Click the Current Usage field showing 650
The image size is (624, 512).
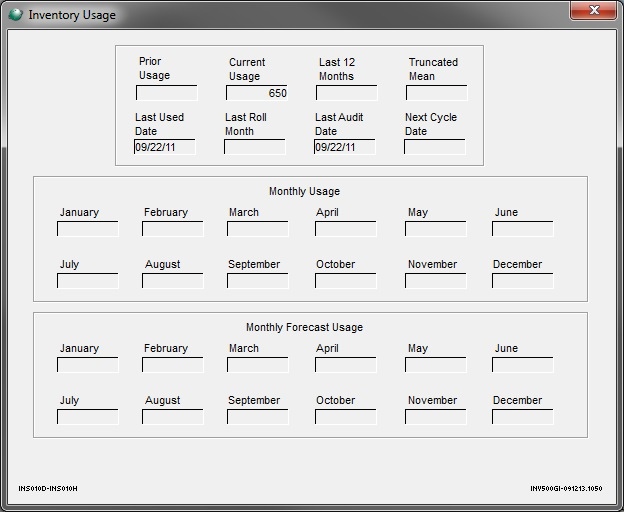point(257,93)
